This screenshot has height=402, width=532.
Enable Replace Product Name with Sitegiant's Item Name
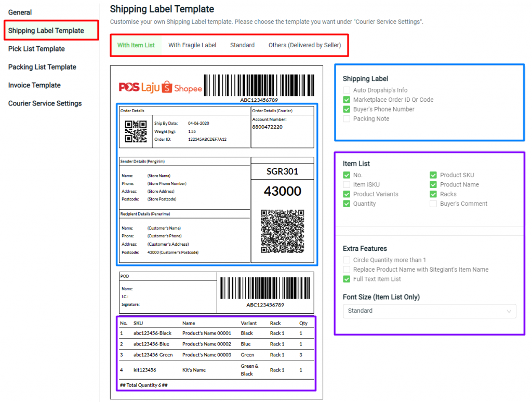346,270
